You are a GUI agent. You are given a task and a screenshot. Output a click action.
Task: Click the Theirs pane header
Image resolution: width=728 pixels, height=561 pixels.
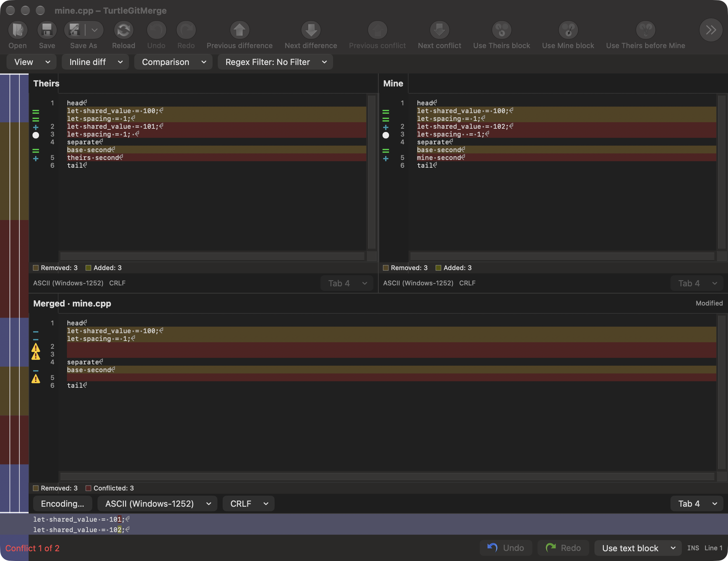click(x=46, y=83)
